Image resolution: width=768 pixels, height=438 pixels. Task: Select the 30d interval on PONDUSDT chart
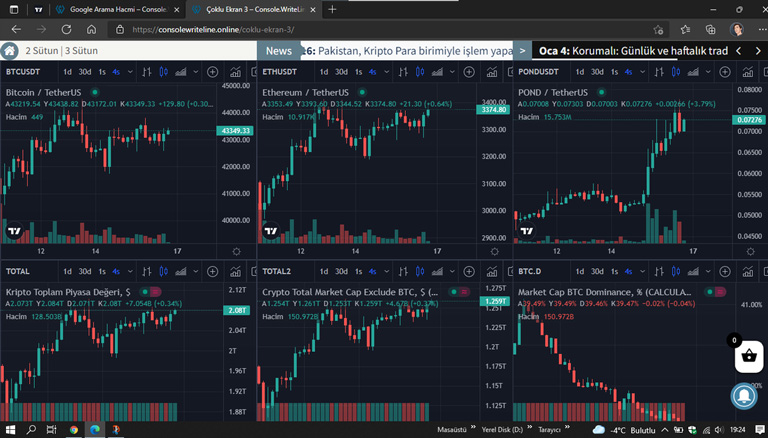[x=597, y=72]
